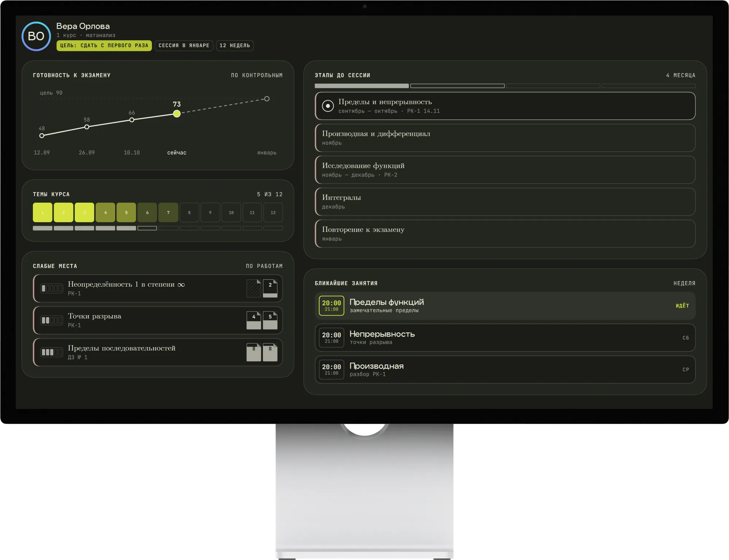Click the chart point labeled 48
Screen dimensions: 729x560
pos(42,136)
